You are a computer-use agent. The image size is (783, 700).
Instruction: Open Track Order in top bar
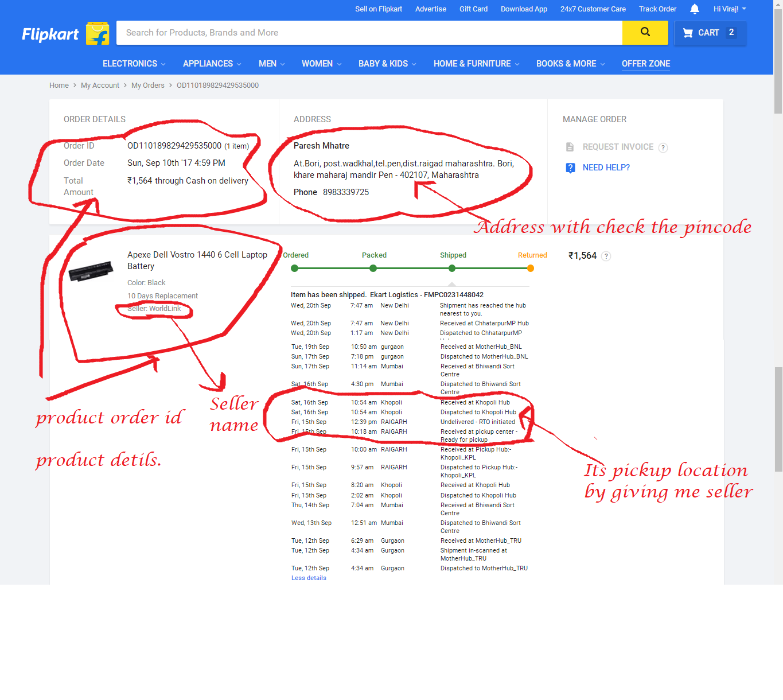click(657, 9)
